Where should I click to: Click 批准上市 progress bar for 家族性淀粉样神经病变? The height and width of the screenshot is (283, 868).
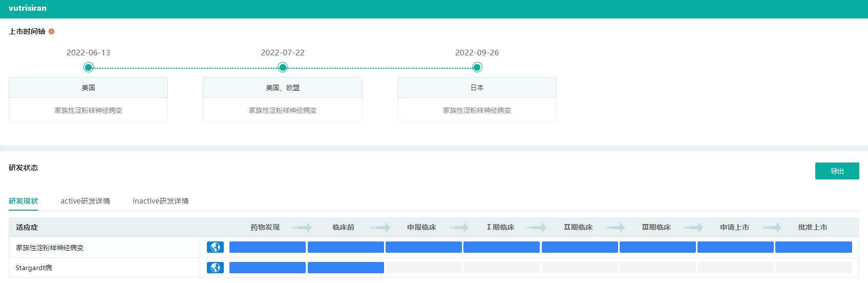pos(813,247)
